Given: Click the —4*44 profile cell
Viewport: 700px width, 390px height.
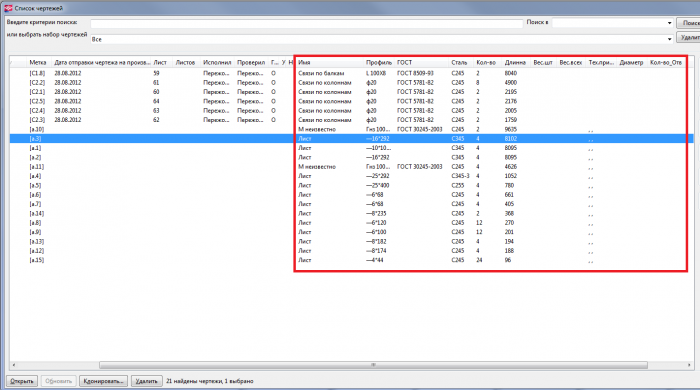Looking at the screenshot, I should click(375, 261).
